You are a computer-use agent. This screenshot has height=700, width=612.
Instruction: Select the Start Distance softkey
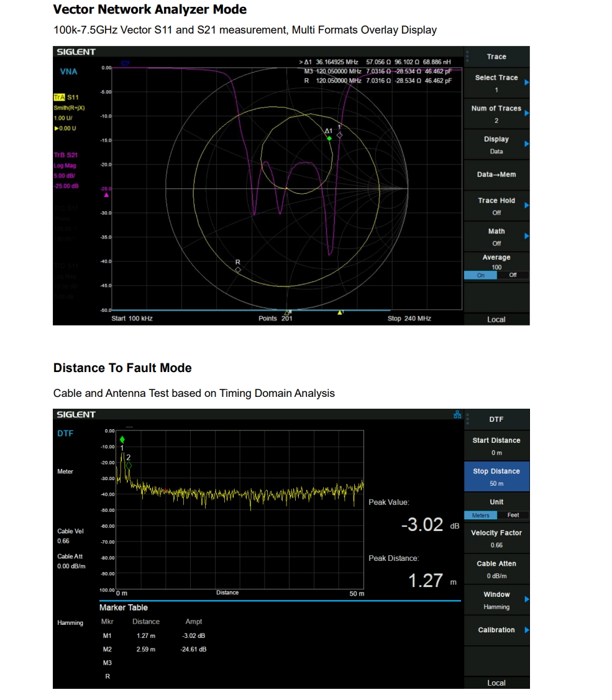pyautogui.click(x=496, y=446)
